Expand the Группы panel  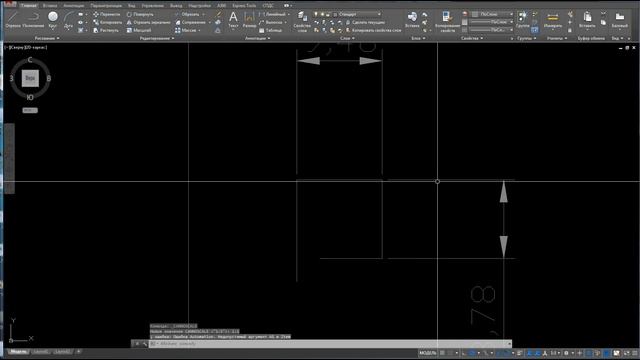tap(527, 38)
